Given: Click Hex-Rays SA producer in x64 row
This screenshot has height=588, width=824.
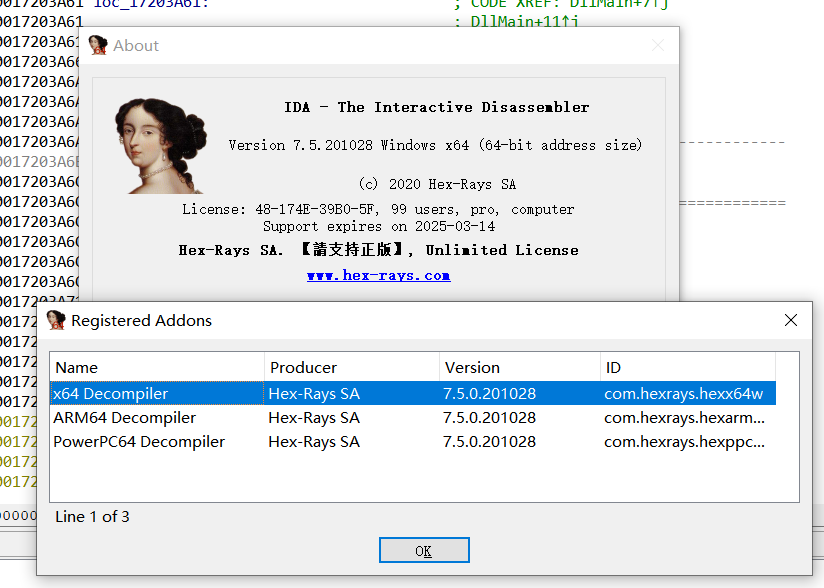Looking at the screenshot, I should coord(314,394).
